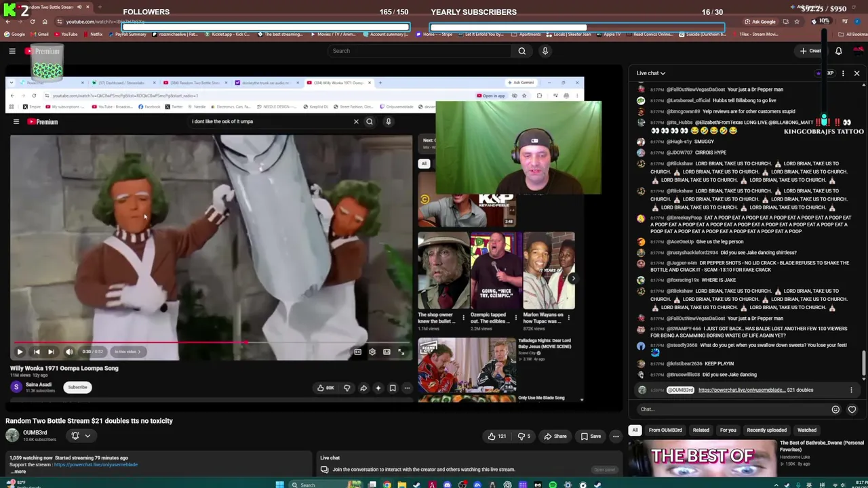Expand the Live chat mode dropdown
868x488 pixels.
coord(651,73)
